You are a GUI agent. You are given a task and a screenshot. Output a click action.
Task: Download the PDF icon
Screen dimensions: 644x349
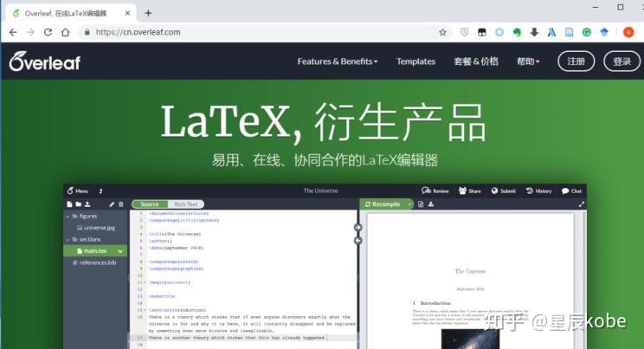431,204
